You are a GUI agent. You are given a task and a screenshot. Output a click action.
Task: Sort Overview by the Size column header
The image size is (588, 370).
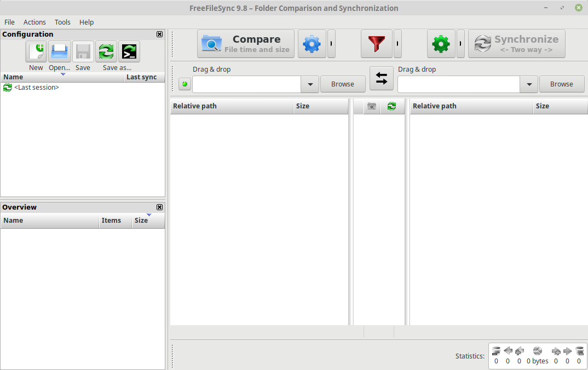click(148, 221)
